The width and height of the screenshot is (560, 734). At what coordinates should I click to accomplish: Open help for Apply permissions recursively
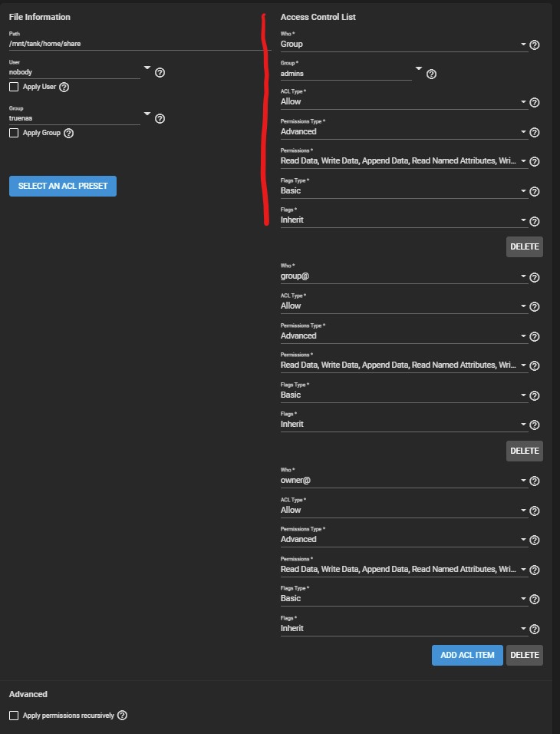tap(123, 716)
